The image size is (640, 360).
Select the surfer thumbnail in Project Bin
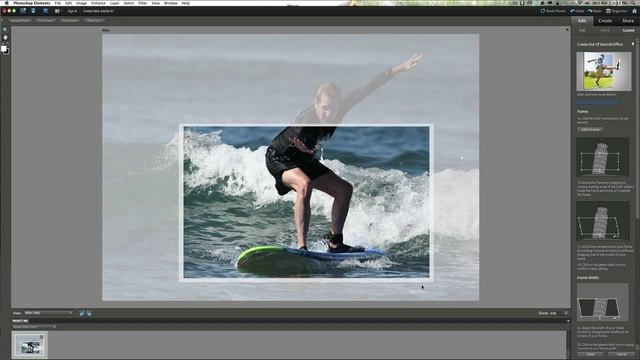tap(29, 345)
